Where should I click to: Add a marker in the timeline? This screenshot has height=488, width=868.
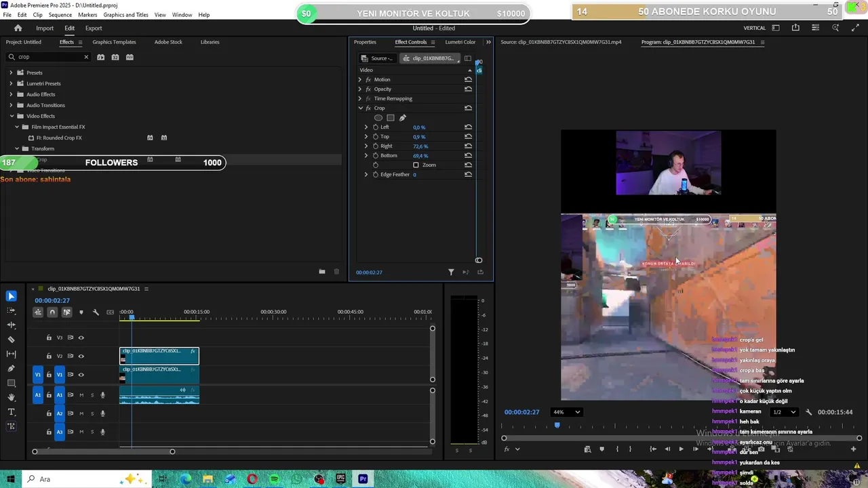[81, 312]
